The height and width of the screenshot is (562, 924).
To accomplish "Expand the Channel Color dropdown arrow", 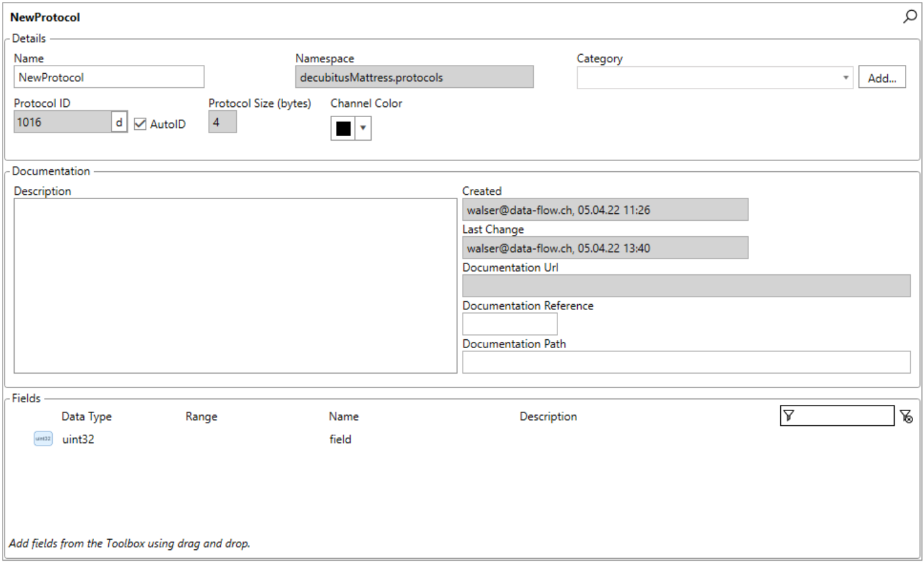I will tap(363, 128).
